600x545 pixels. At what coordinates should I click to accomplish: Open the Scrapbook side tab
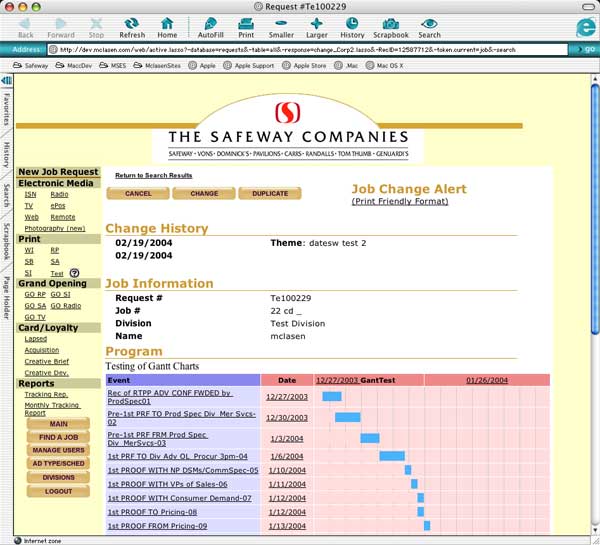(6, 241)
